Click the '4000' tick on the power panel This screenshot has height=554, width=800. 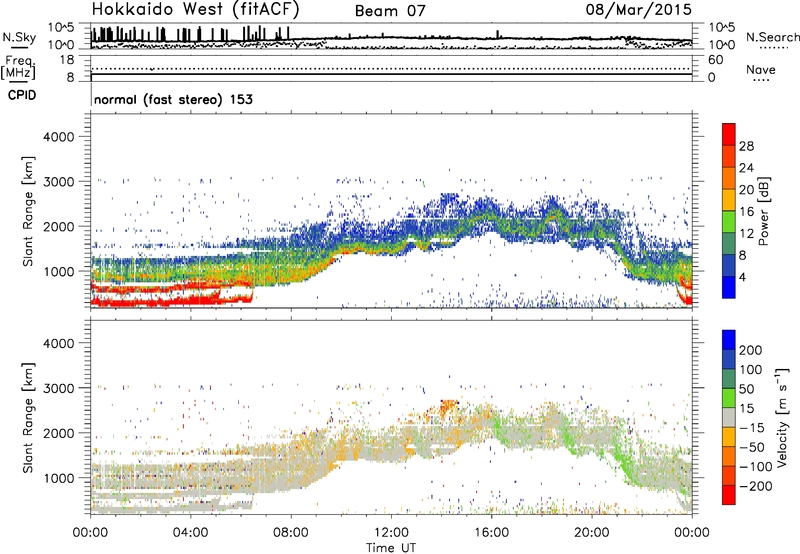coord(58,137)
